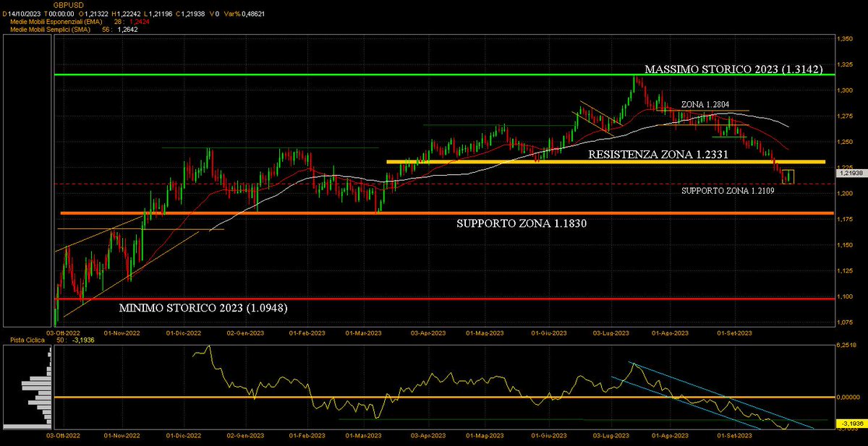Click the Pista Ciclica period value 50
The image size is (868, 446).
tap(60, 340)
